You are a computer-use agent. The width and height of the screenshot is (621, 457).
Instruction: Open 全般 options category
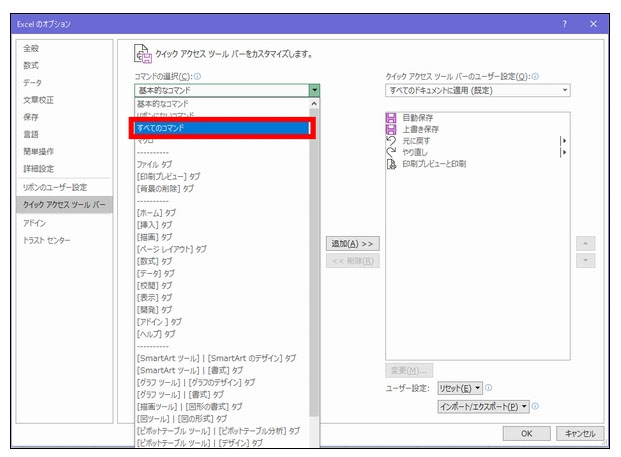(x=64, y=48)
